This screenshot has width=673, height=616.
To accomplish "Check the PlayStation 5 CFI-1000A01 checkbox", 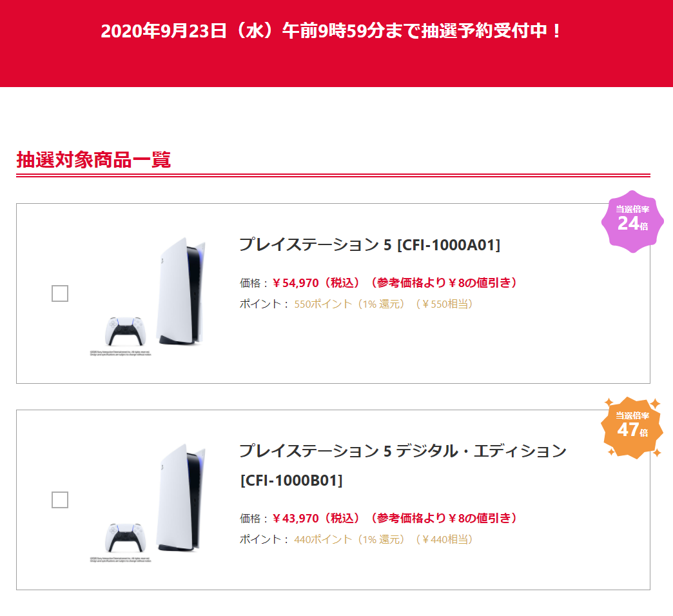I will [60, 293].
